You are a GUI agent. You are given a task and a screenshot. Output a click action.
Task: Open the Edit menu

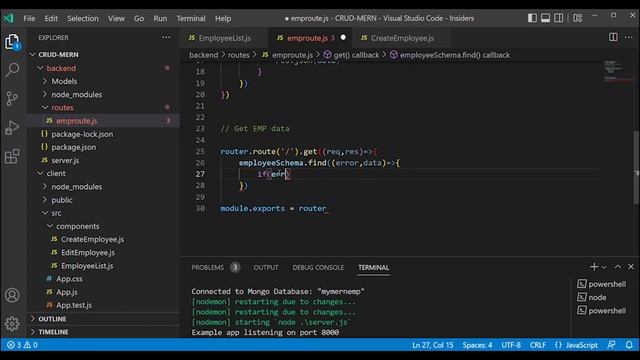tap(51, 18)
